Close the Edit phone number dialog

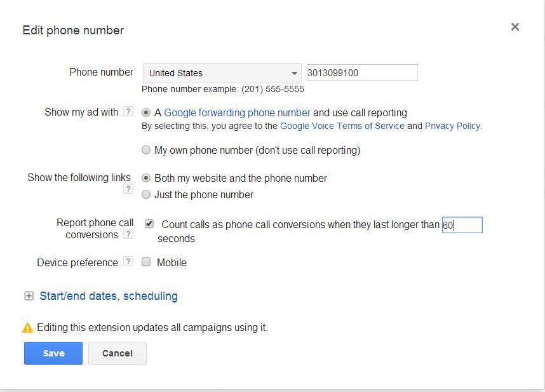click(x=515, y=27)
